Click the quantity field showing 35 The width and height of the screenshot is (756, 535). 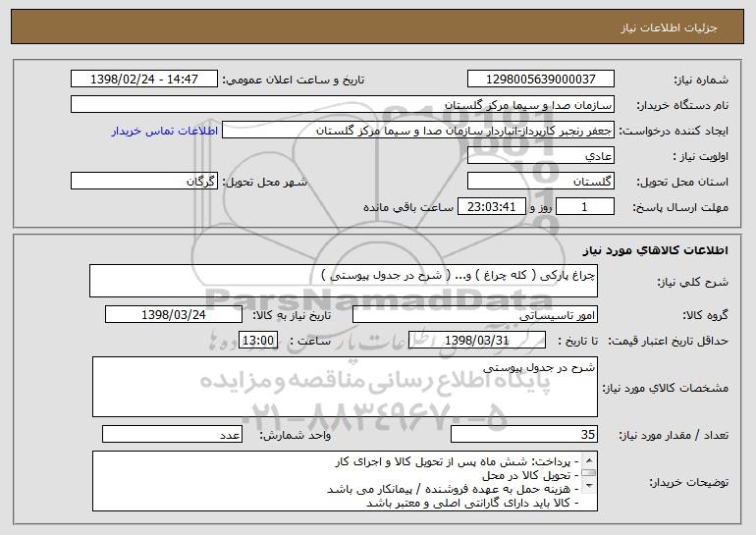pyautogui.click(x=524, y=434)
